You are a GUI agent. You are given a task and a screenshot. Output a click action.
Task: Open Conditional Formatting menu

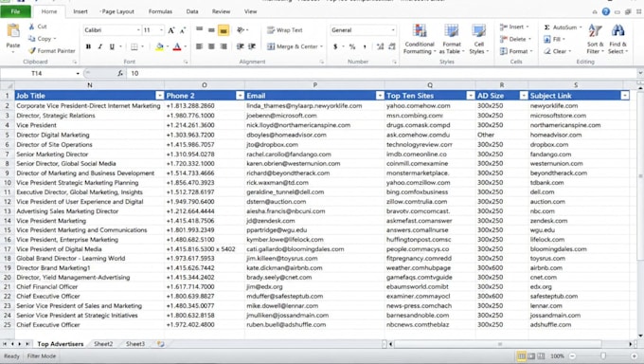420,39
